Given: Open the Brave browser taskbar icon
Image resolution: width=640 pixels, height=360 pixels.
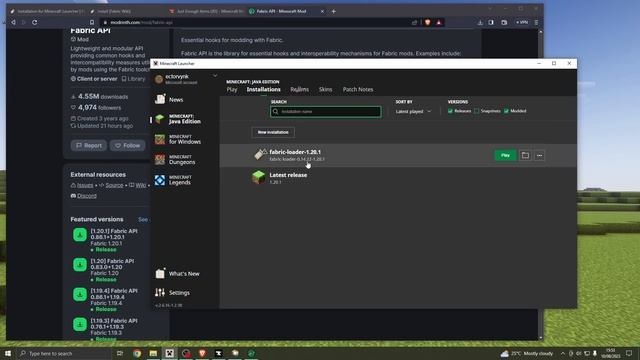Looking at the screenshot, I should click(202, 353).
